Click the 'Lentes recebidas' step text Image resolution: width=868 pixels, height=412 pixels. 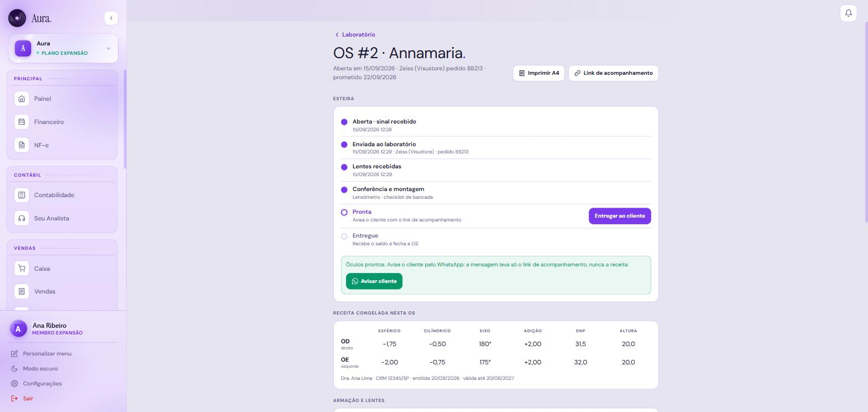(x=377, y=166)
